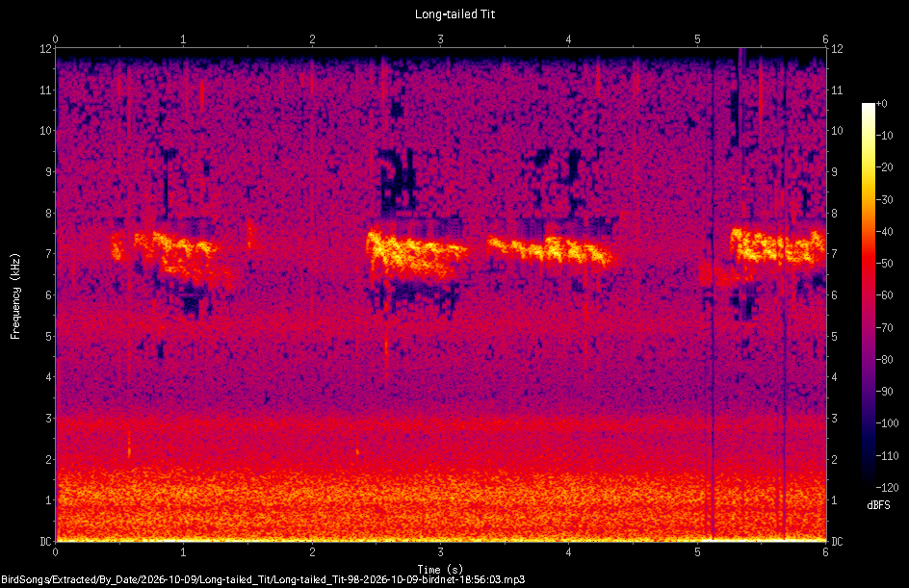Image resolution: width=909 pixels, height=588 pixels.
Task: Click the '1' tick on the top time axis
Action: pyautogui.click(x=183, y=39)
